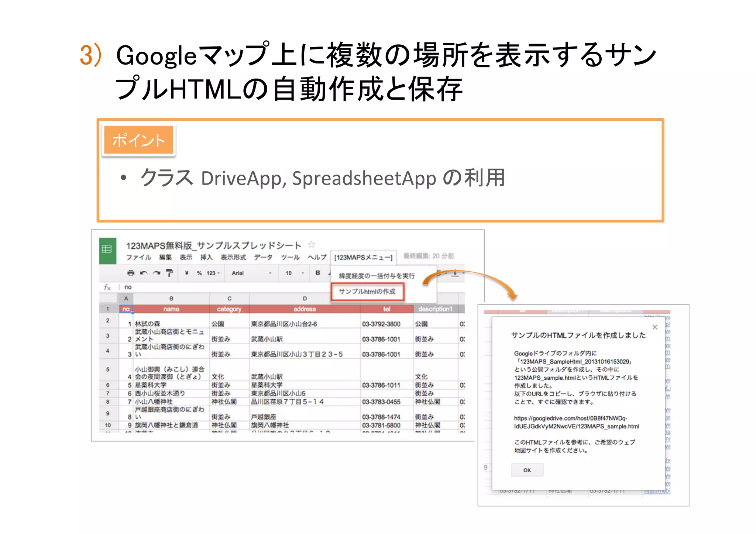Select the 'name' header cell

(171, 309)
